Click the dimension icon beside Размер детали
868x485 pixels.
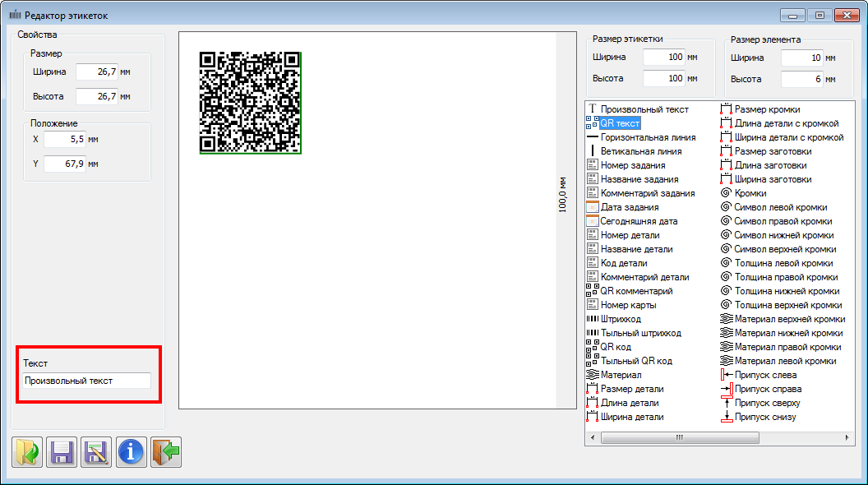[593, 389]
